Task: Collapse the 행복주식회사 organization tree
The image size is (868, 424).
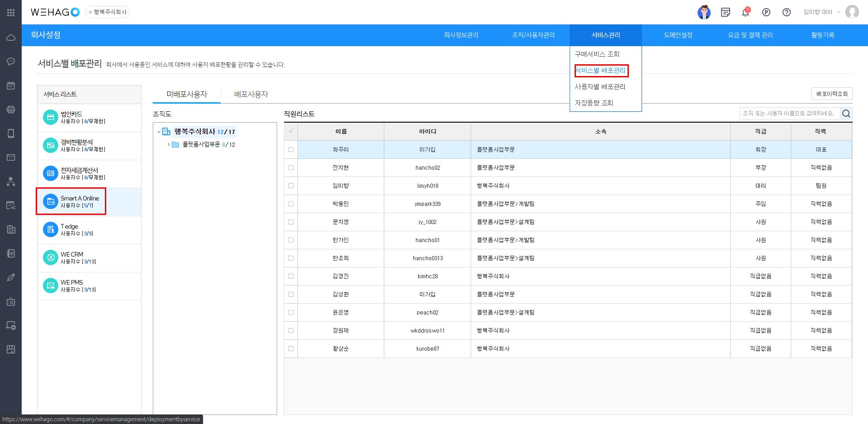Action: tap(159, 132)
